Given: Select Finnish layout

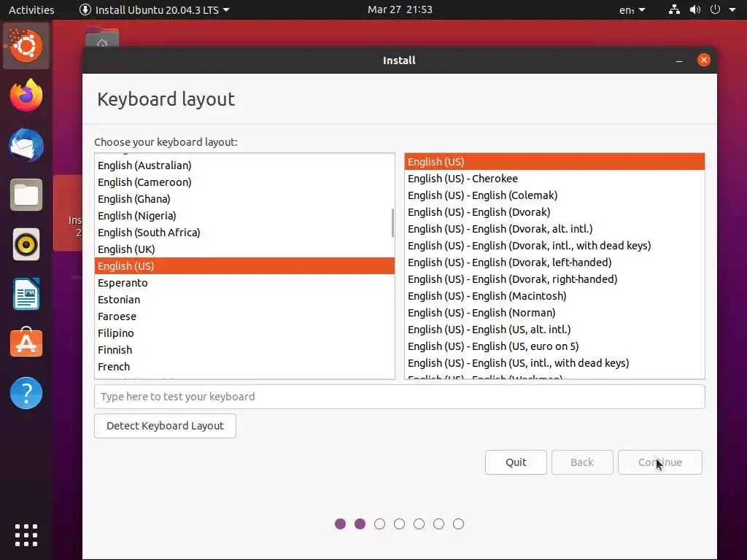Looking at the screenshot, I should [x=244, y=349].
